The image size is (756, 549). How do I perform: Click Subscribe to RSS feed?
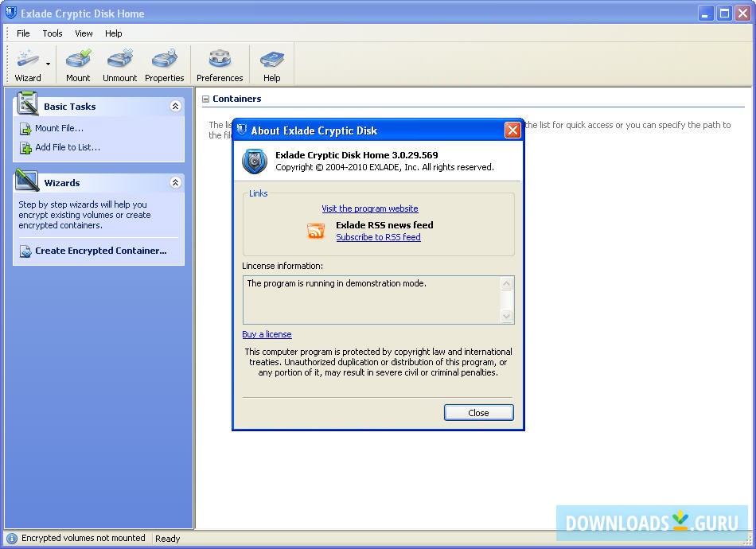(378, 237)
